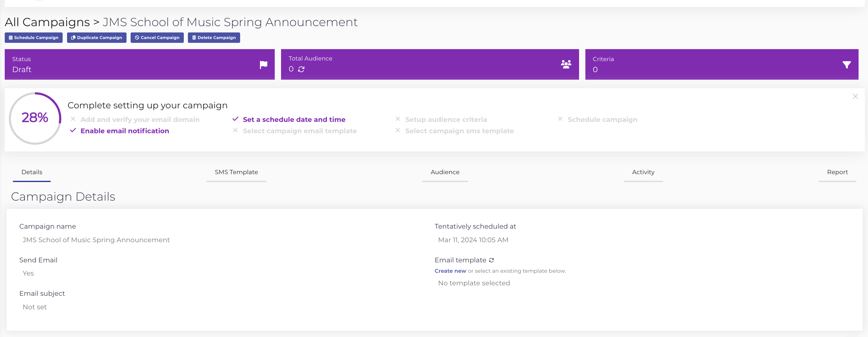The width and height of the screenshot is (868, 337).
Task: Click 'Set a schedule date and time' step
Action: tap(294, 119)
